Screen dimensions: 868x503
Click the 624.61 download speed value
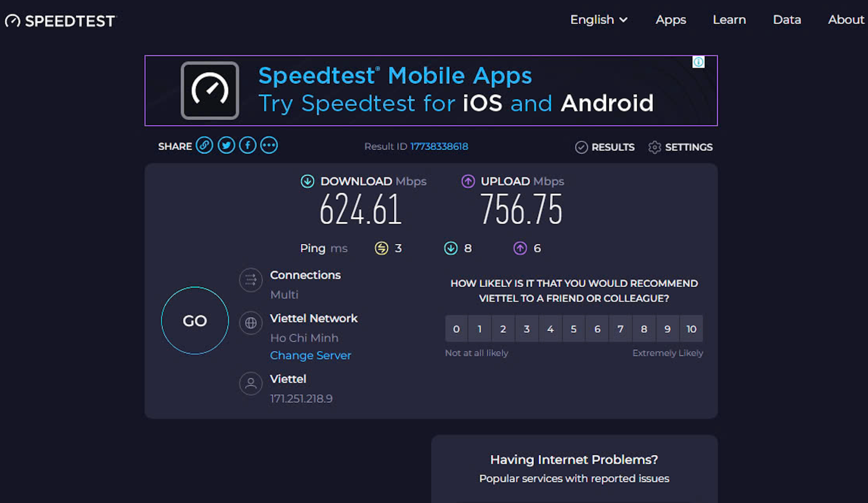361,210
